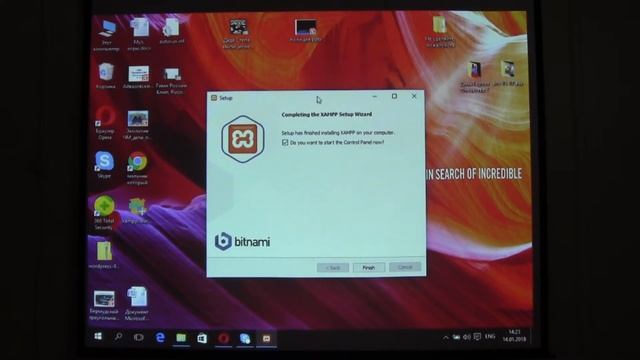Show hidden system tray icons

pyautogui.click(x=445, y=338)
